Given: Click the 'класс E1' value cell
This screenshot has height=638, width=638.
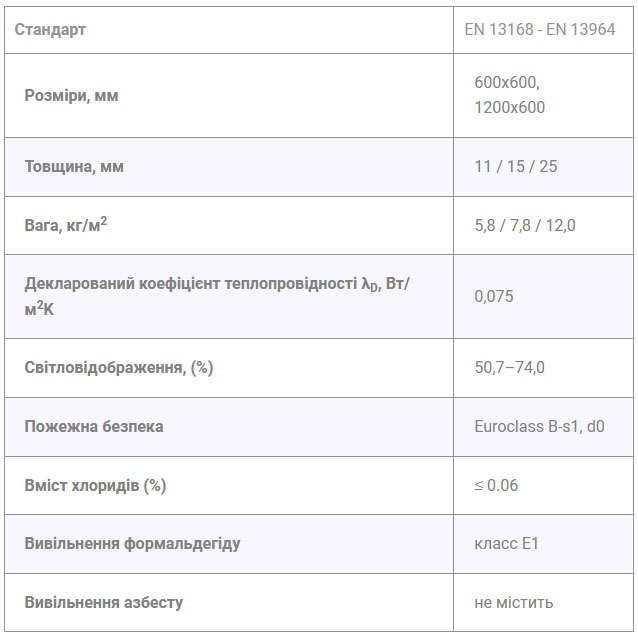Looking at the screenshot, I should [507, 544].
